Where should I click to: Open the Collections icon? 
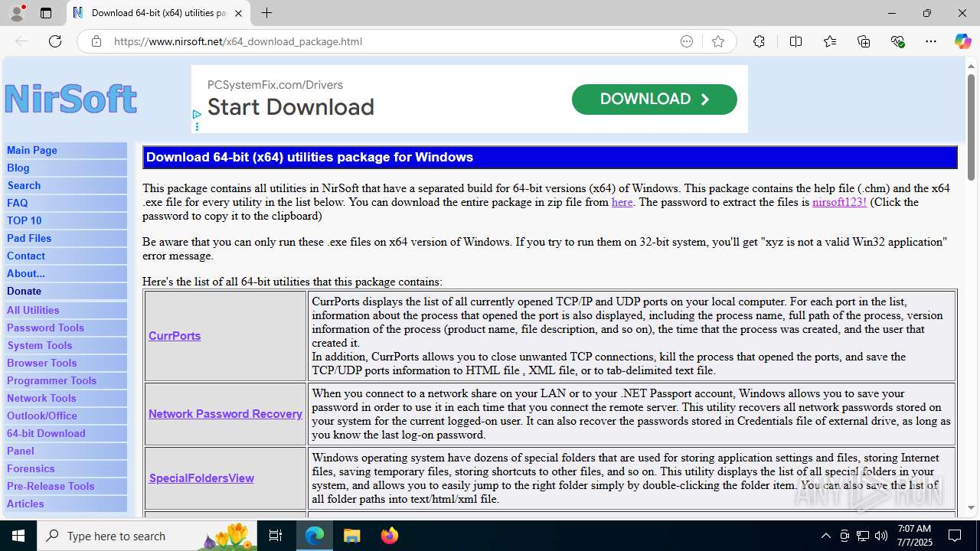tap(864, 41)
